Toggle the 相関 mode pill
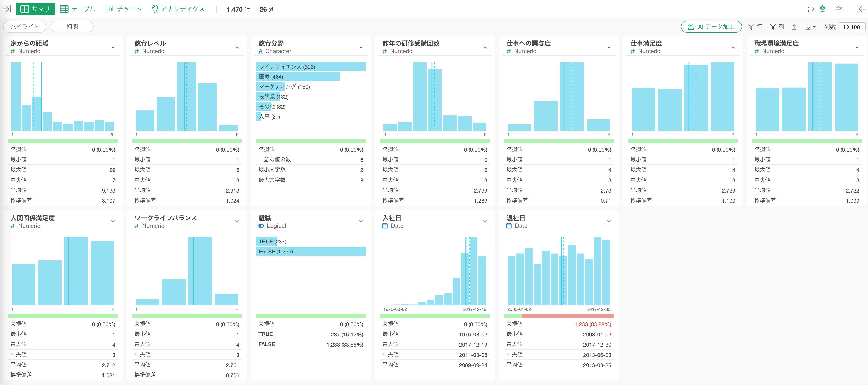868x385 pixels. pos(72,27)
